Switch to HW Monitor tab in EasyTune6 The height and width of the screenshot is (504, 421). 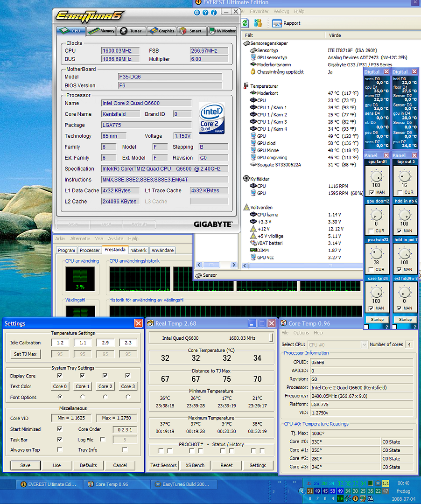[222, 31]
